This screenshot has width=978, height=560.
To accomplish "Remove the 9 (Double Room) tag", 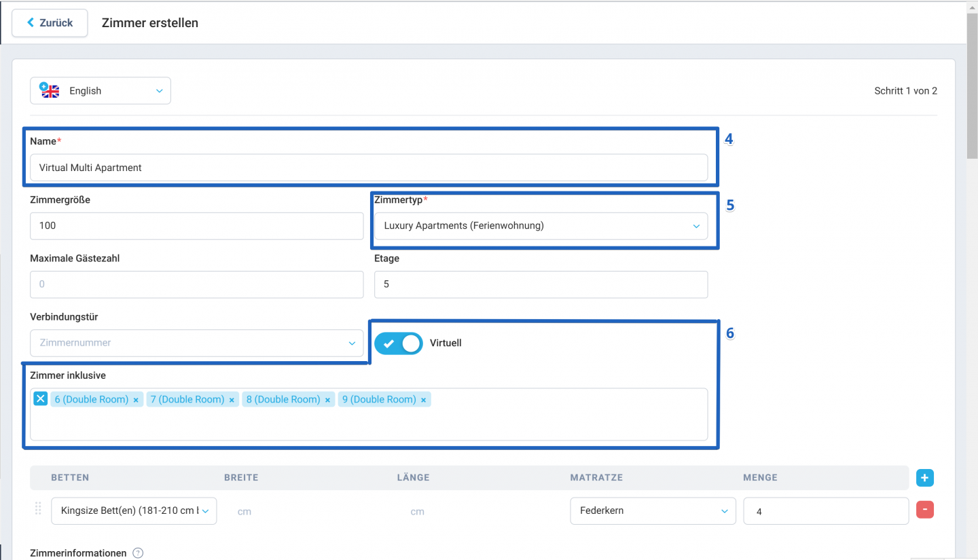I will pyautogui.click(x=423, y=400).
